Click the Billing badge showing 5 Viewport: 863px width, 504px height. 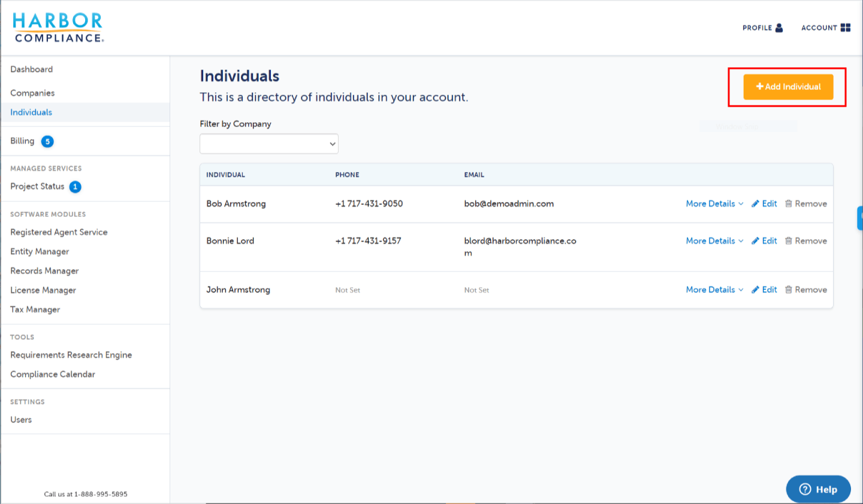(47, 141)
